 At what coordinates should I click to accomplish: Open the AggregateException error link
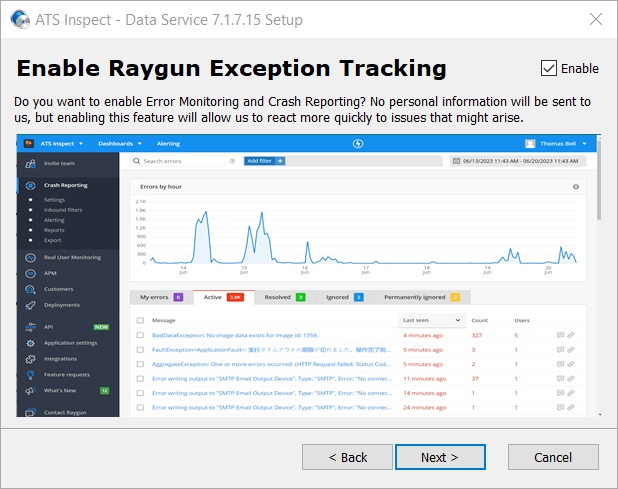(x=272, y=364)
